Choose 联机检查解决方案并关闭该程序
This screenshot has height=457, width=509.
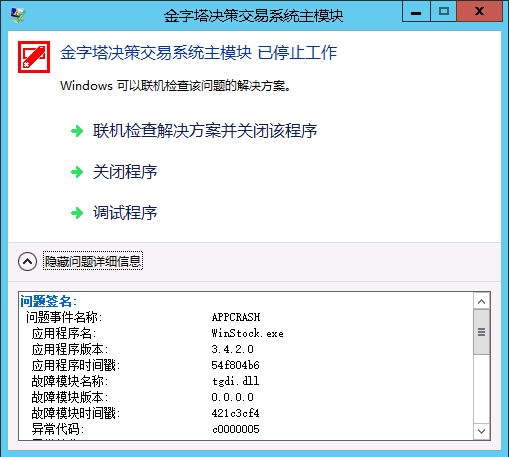tap(205, 131)
